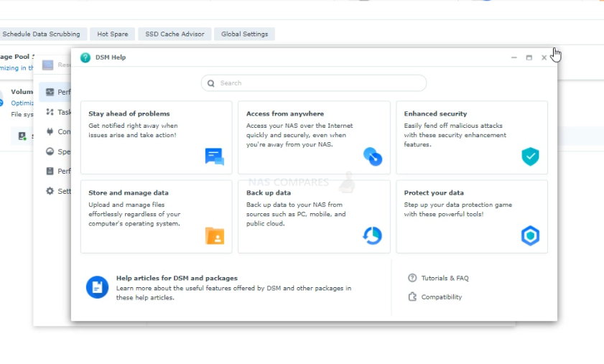Viewport: 604px width, 364px height.
Task: Select the Performance Alarm list icon in sidebar
Action: pyautogui.click(x=50, y=171)
